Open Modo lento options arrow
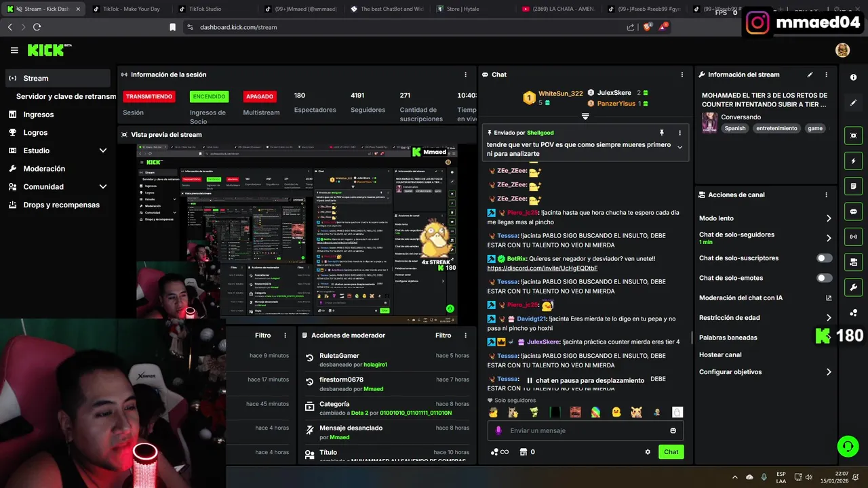 [x=828, y=218]
